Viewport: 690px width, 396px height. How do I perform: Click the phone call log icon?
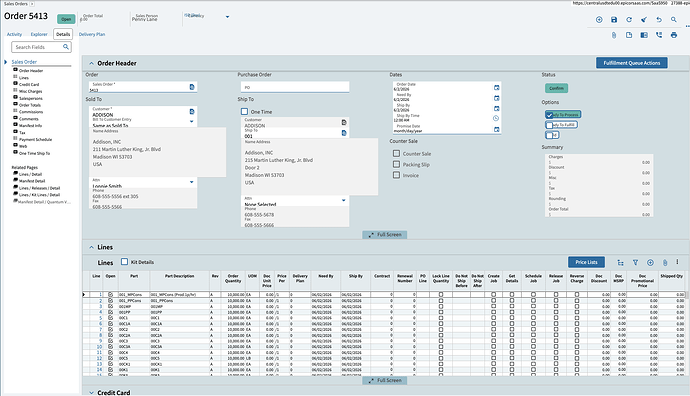click(x=659, y=35)
